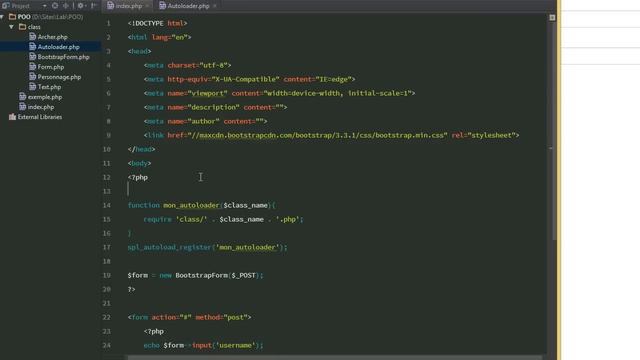Click the code inspection indicator square
Screen dimensions: 640x360
552,18
